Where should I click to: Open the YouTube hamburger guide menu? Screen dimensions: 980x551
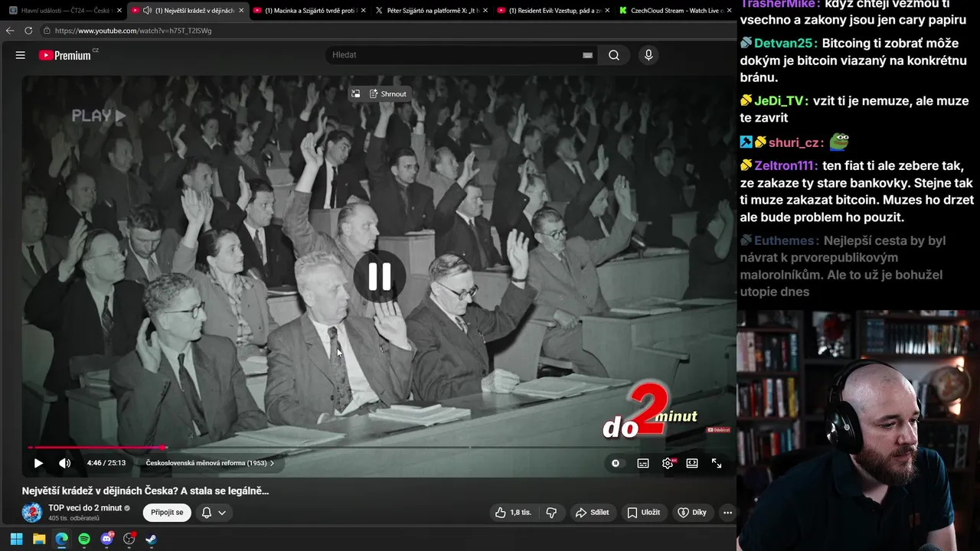21,55
